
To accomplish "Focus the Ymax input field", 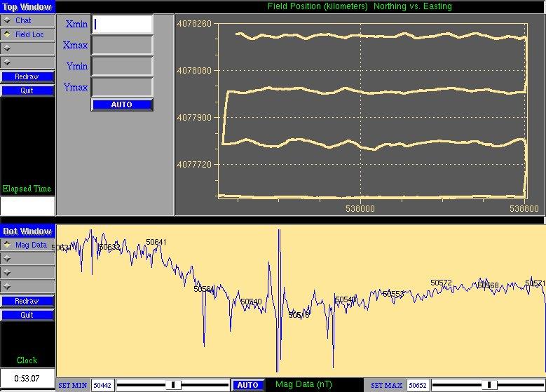I will tap(122, 87).
